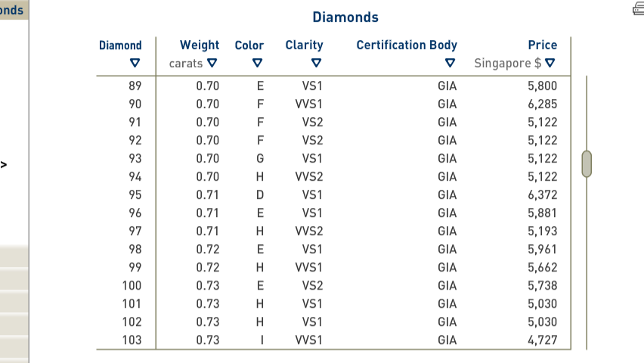This screenshot has width=644, height=363.
Task: Open sort arrow under Certification Body
Action: [450, 64]
